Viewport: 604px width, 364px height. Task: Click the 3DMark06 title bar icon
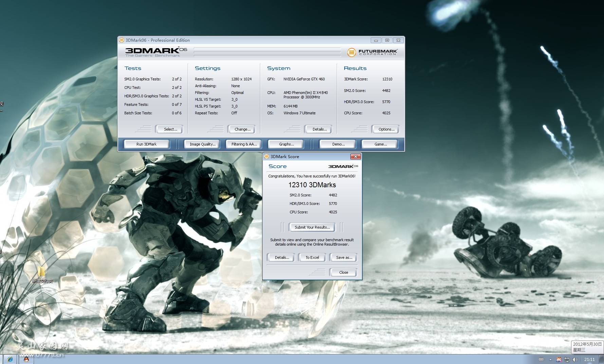122,40
